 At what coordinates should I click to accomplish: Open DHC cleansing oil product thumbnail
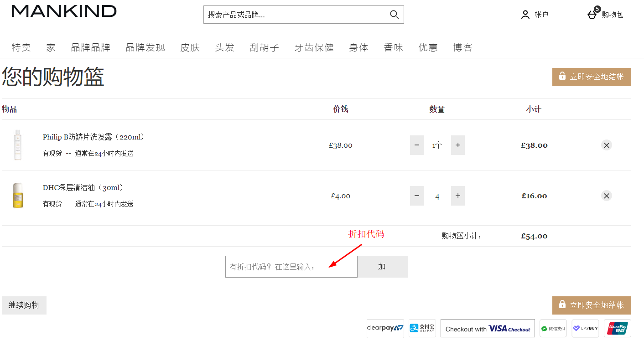click(x=18, y=196)
